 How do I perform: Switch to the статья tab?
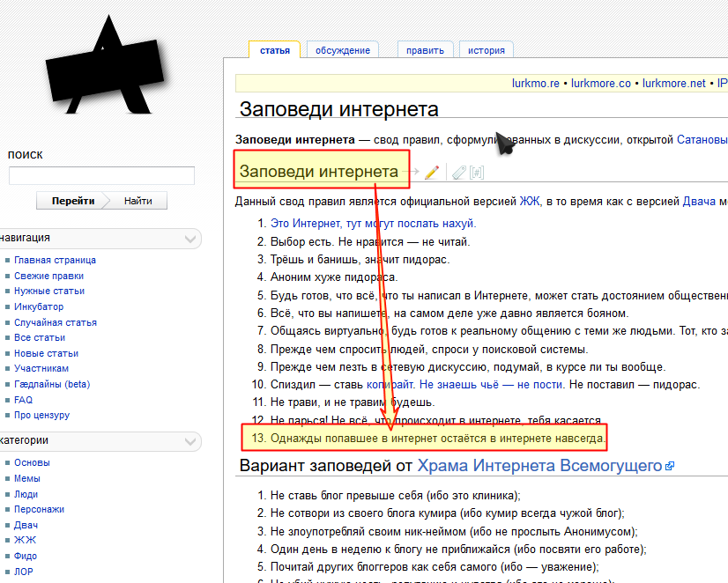tap(275, 50)
